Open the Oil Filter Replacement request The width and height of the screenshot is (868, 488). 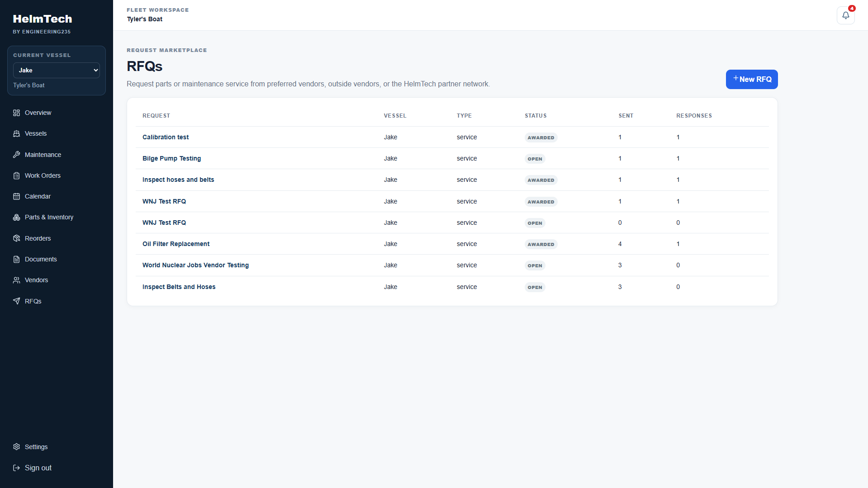(176, 244)
